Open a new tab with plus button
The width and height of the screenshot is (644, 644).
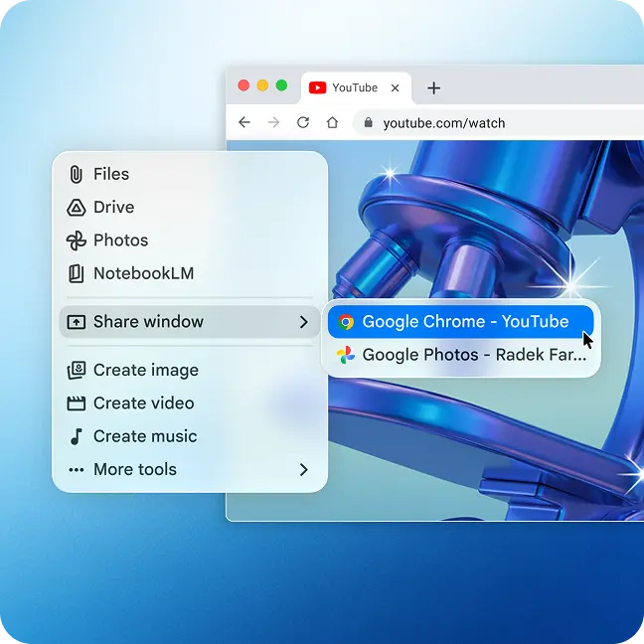click(433, 87)
